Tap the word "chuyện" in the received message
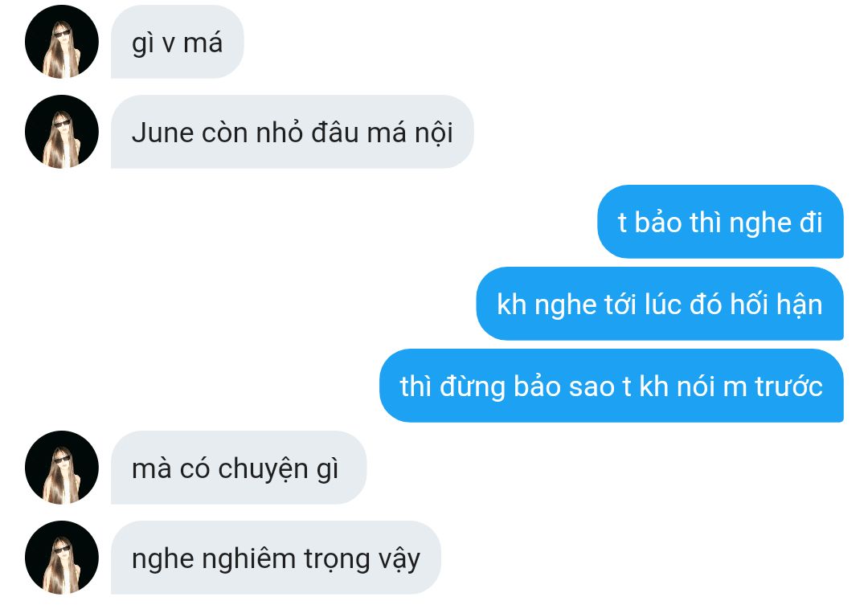Viewport: 868px width, 605px height. point(263,469)
